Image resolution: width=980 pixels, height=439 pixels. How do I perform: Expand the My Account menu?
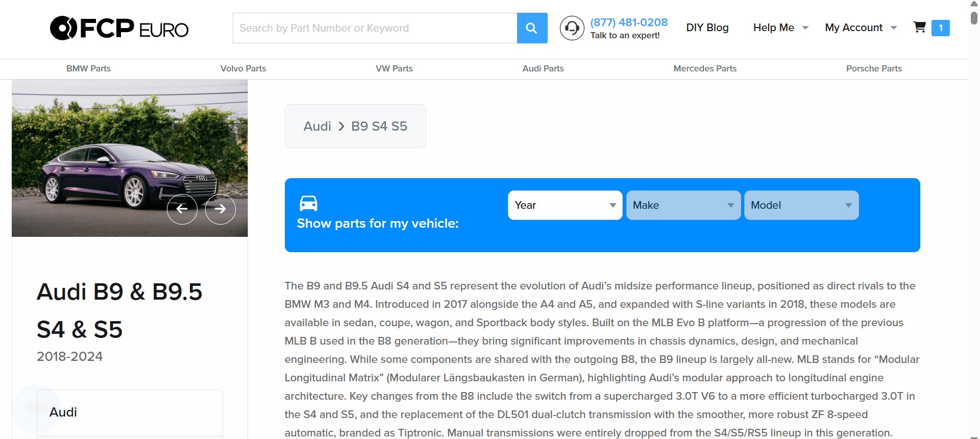pyautogui.click(x=861, y=28)
